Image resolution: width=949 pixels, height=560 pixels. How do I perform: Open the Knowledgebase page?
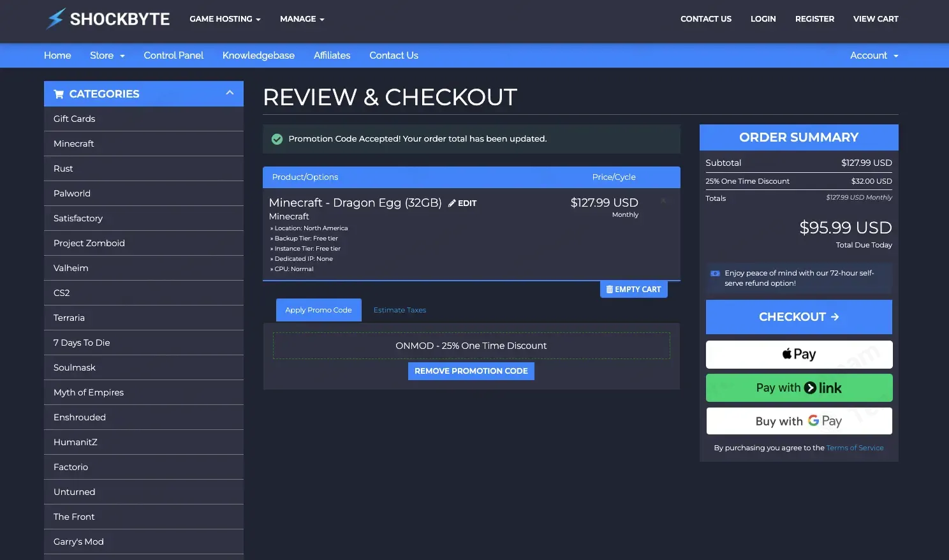258,55
